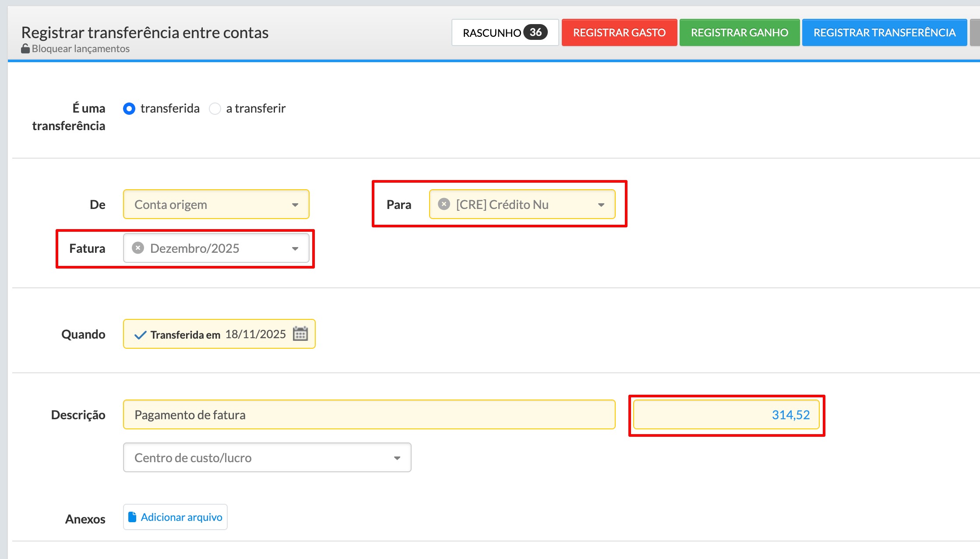Click the lock icon beside Bloquear lançamentos
980x559 pixels.
click(25, 49)
